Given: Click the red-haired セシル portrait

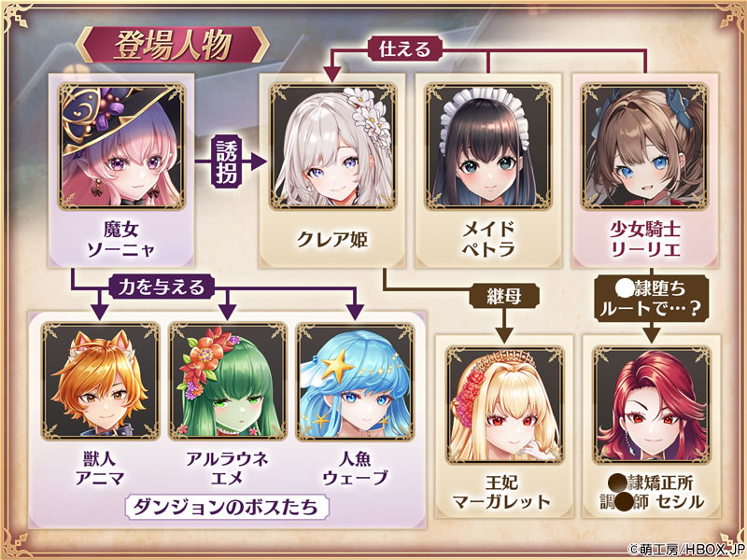Looking at the screenshot, I should [x=652, y=405].
